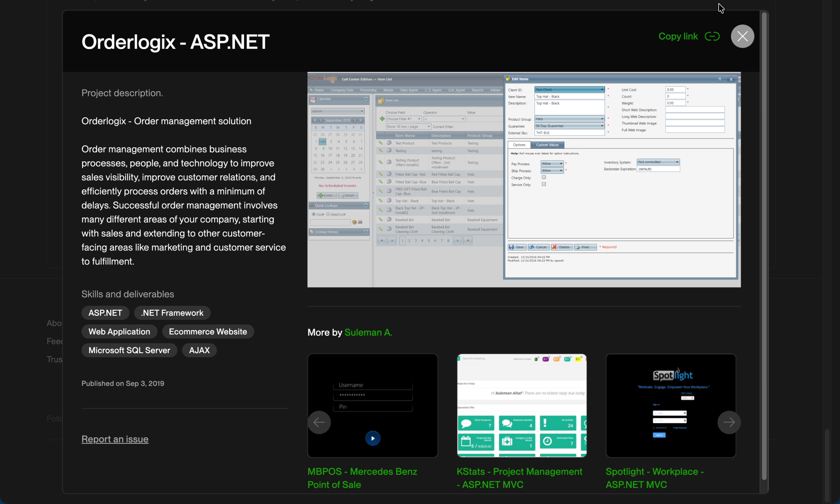Image resolution: width=840 pixels, height=504 pixels.
Task: Close the Orderlogix project modal
Action: 742,36
